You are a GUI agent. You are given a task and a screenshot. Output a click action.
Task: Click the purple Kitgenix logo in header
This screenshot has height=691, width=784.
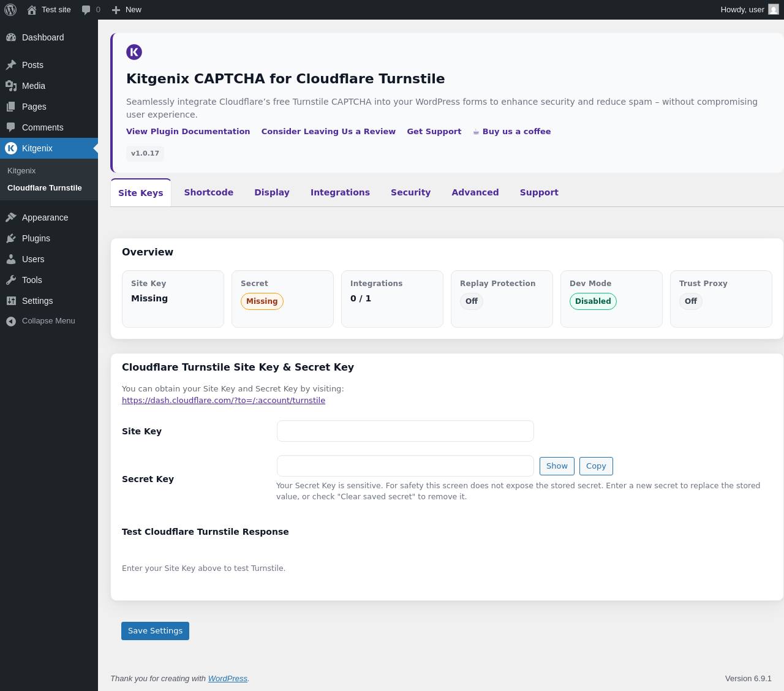(x=134, y=52)
